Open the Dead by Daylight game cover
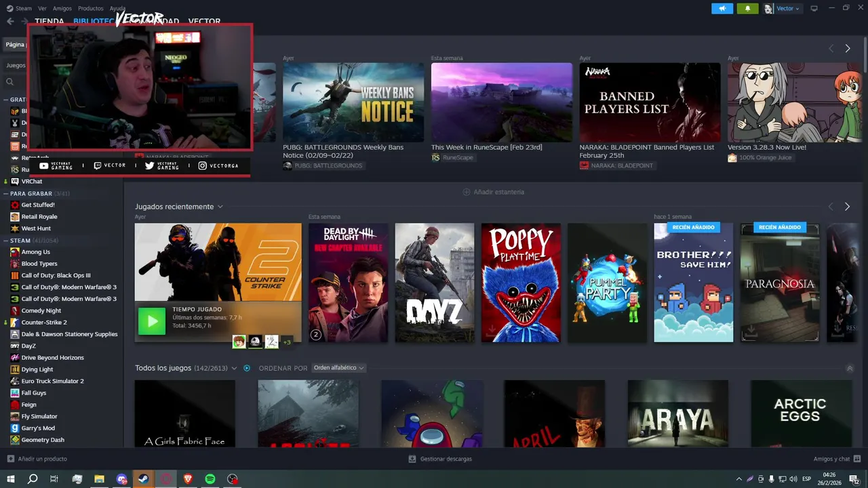The width and height of the screenshot is (868, 488). coord(349,283)
